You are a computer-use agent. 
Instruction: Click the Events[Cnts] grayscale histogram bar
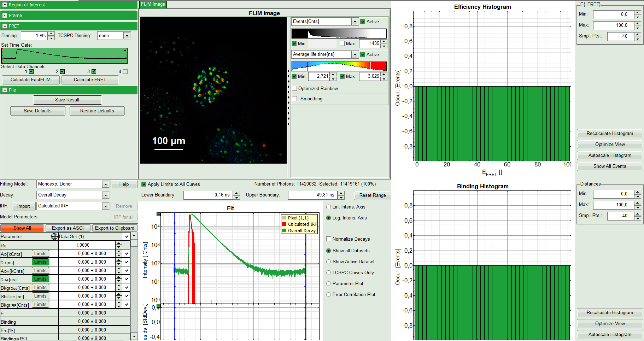click(x=339, y=34)
